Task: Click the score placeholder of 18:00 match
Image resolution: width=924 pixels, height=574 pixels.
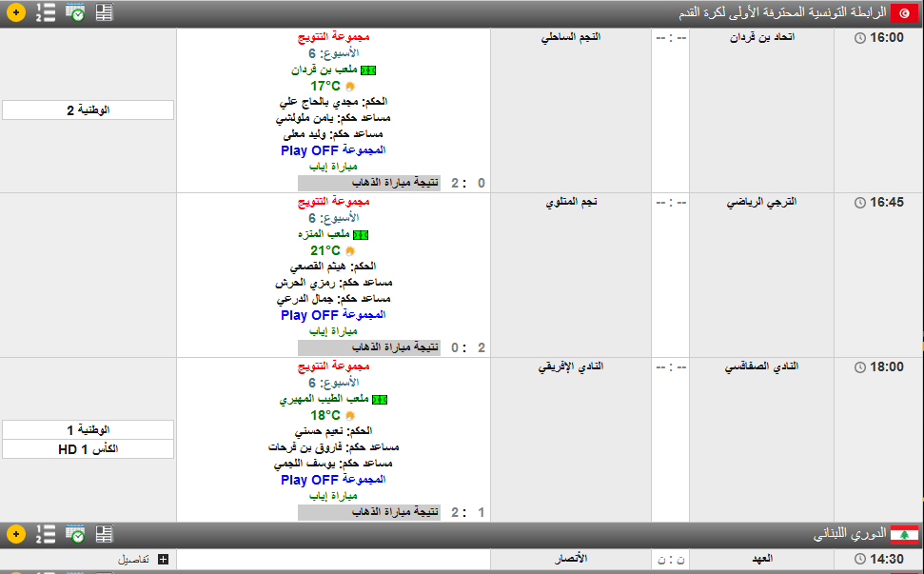Action: (x=671, y=367)
